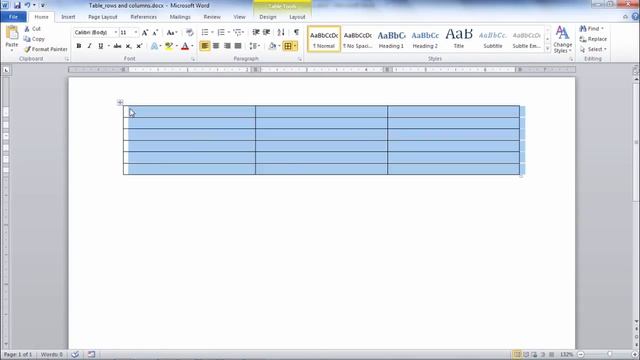Open Word Help question mark
The height and width of the screenshot is (360, 640).
pos(635,17)
